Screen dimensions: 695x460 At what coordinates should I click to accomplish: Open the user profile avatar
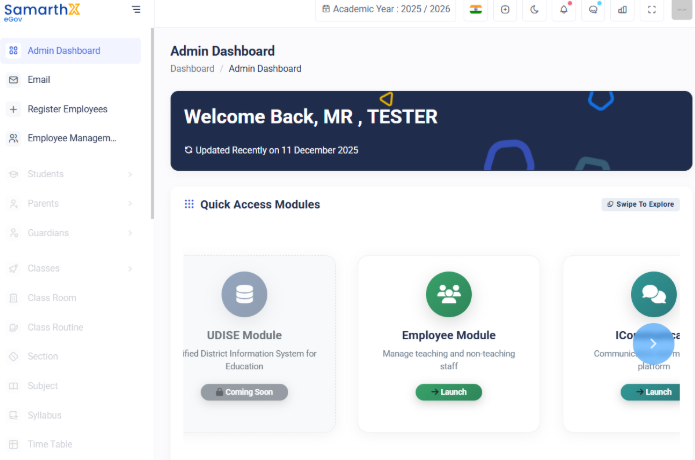(x=682, y=9)
